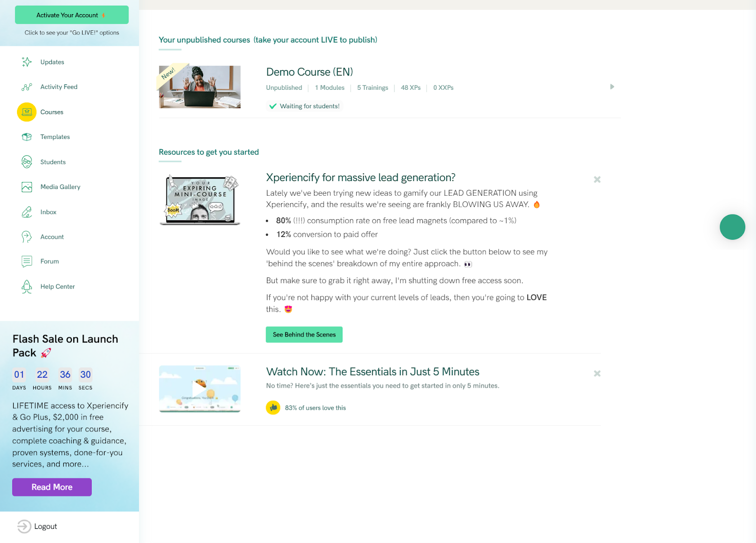Image resolution: width=756 pixels, height=543 pixels.
Task: Give a thumbs up on the Essentials video
Action: [273, 407]
